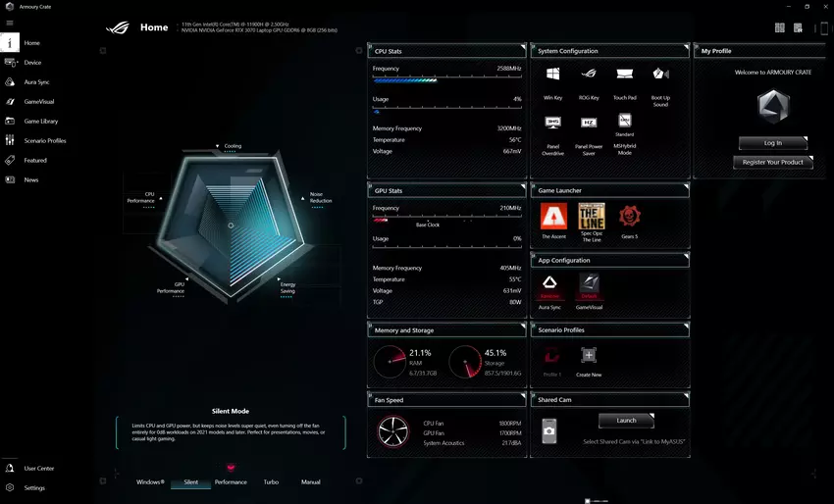Go to GameVisual in the sidebar
834x504 pixels.
click(x=38, y=102)
